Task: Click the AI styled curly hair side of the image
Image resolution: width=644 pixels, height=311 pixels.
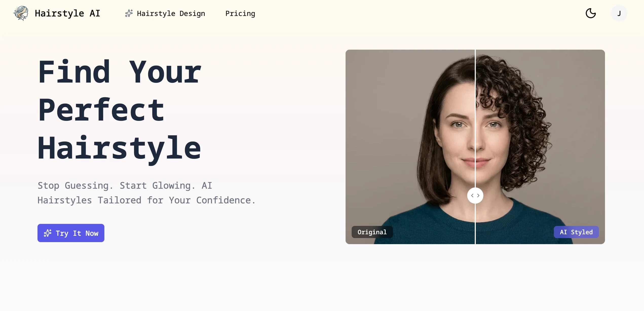Action: pyautogui.click(x=540, y=147)
